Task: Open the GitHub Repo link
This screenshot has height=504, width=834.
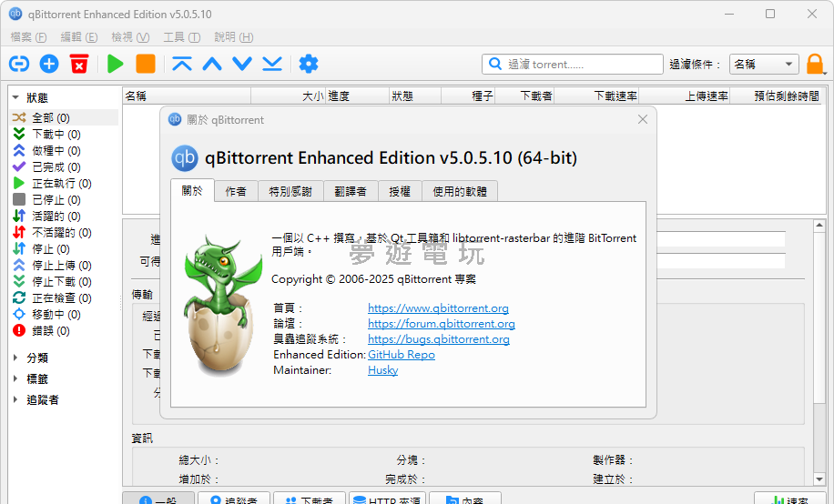Action: [x=402, y=355]
